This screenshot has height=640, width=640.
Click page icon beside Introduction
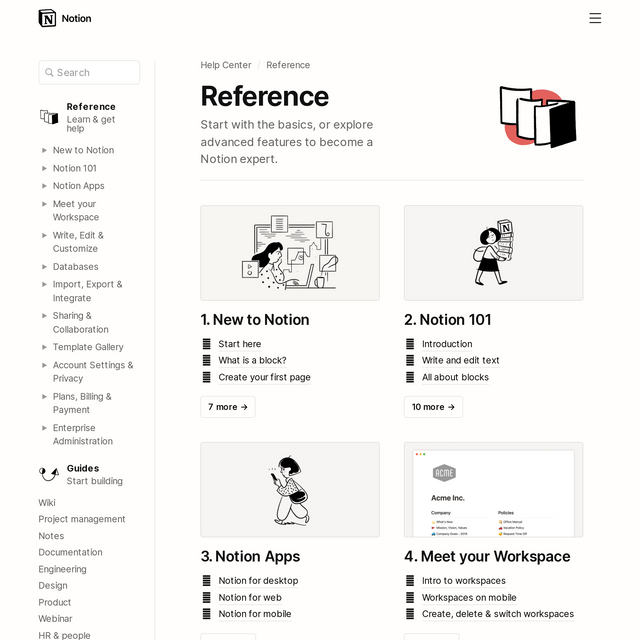coord(410,344)
